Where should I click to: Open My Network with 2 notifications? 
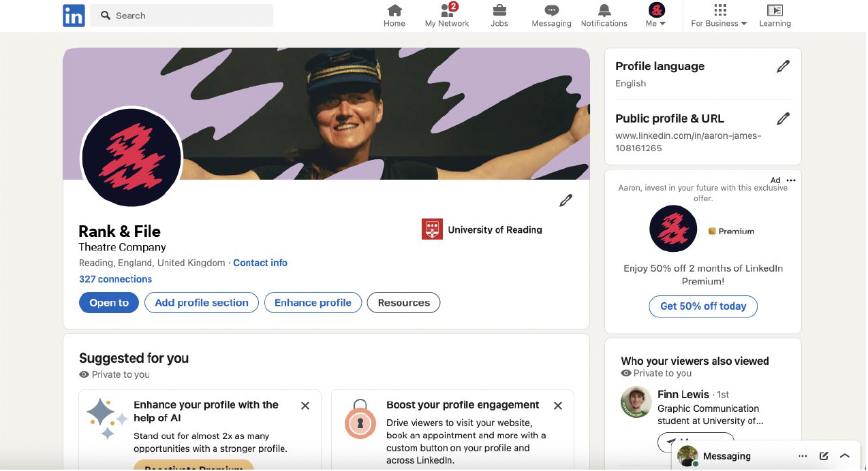[447, 16]
